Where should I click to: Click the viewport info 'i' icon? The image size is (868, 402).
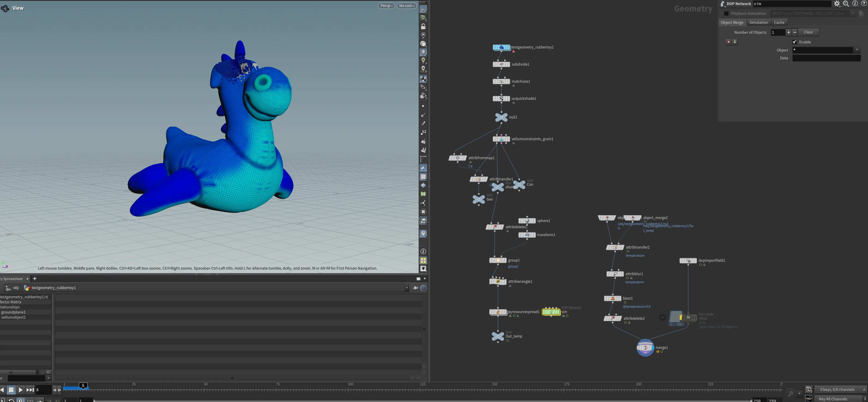[423, 252]
